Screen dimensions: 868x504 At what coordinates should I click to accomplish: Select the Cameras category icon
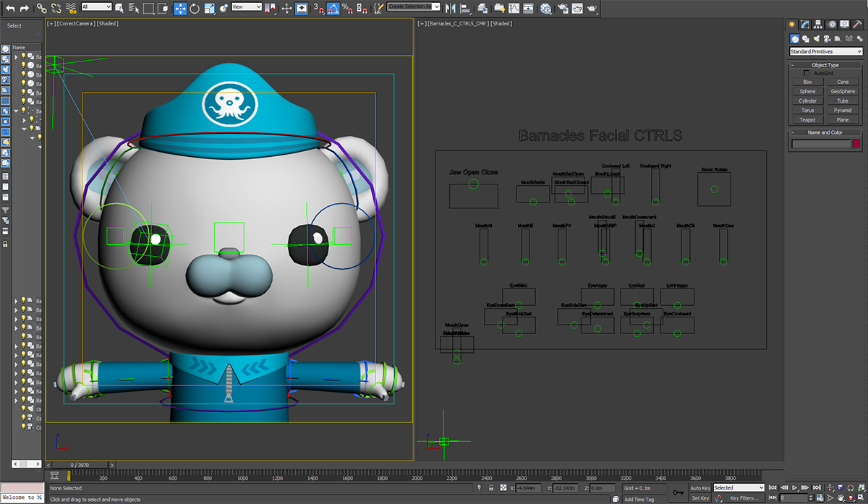coord(827,39)
